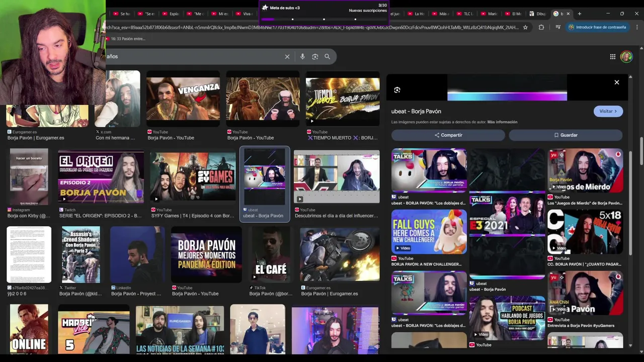Screen dimensions: 644x362
Task: Bookmark this page with the star icon
Action: [525, 27]
